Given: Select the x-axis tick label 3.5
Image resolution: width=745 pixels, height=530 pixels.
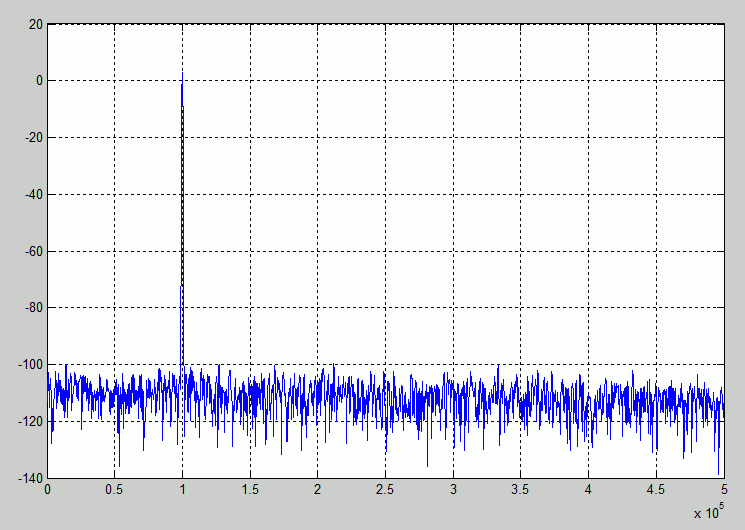Looking at the screenshot, I should pos(520,490).
